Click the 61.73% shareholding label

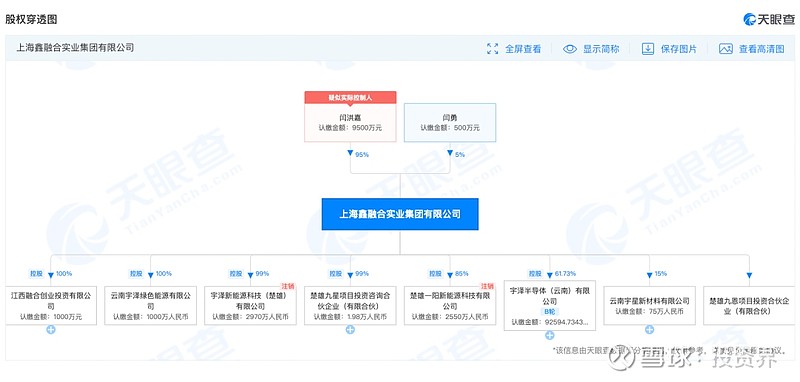coord(566,274)
